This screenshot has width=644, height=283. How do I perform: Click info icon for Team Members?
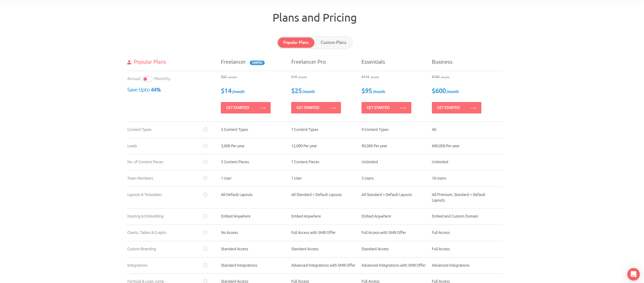click(205, 178)
